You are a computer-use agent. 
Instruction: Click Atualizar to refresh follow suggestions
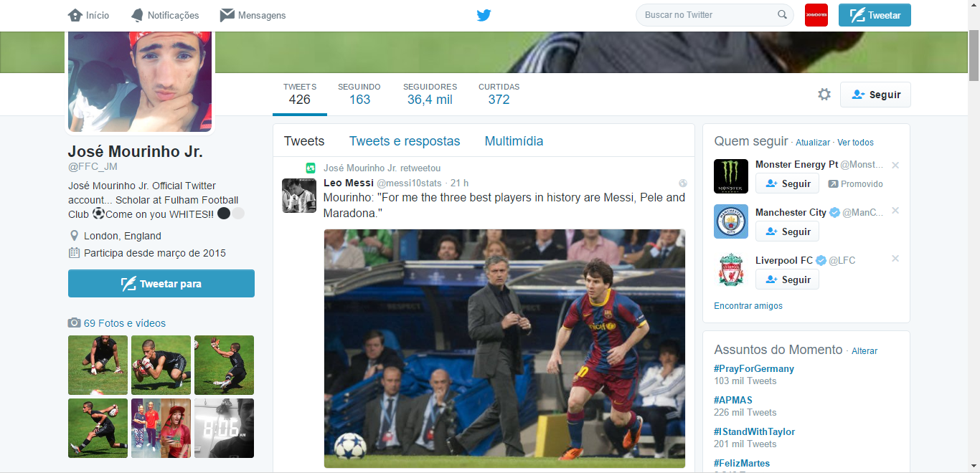tap(812, 143)
